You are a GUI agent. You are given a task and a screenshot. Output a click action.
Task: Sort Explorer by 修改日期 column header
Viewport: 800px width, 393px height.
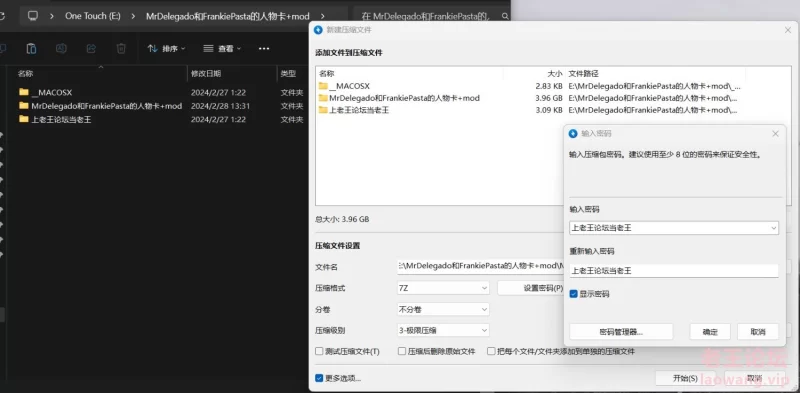click(206, 73)
